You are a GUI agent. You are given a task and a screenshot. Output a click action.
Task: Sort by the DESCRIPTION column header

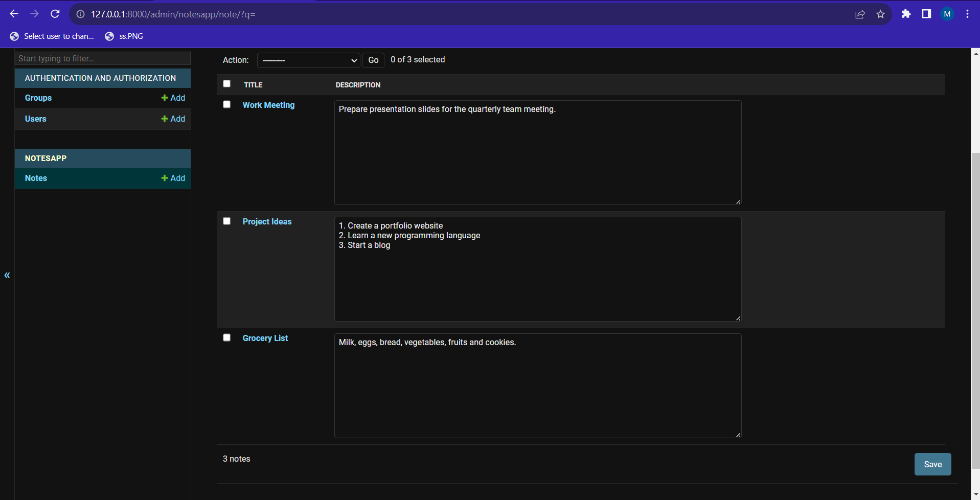tap(358, 85)
